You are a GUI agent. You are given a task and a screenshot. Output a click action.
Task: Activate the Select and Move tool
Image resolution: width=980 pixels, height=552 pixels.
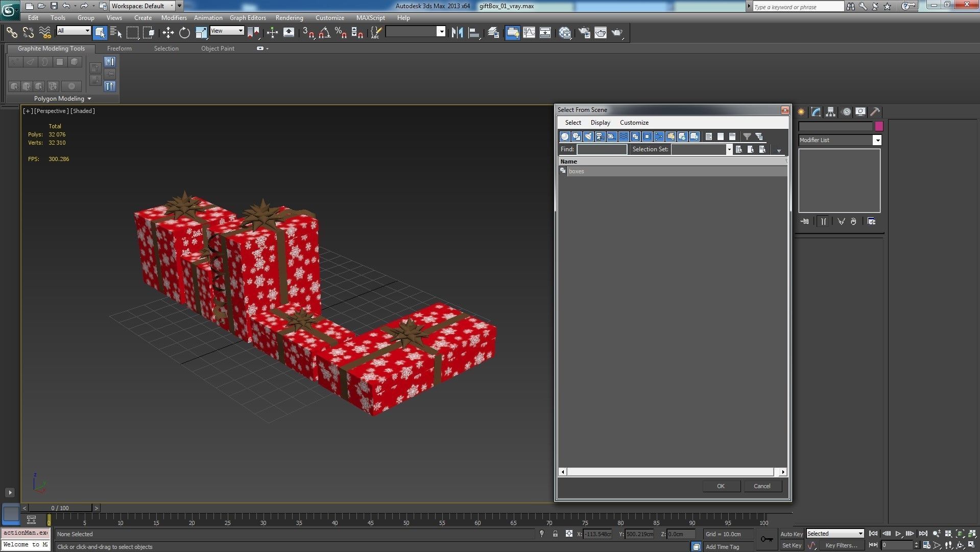[168, 33]
